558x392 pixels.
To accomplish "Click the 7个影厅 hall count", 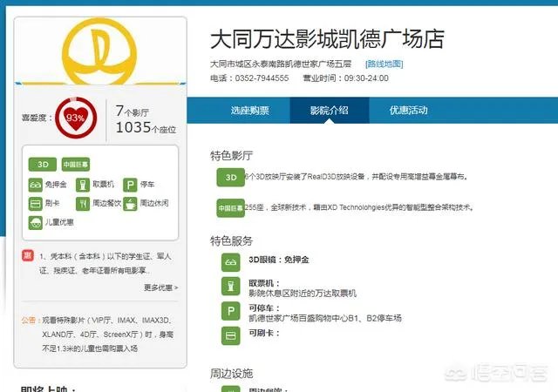I will pos(132,112).
